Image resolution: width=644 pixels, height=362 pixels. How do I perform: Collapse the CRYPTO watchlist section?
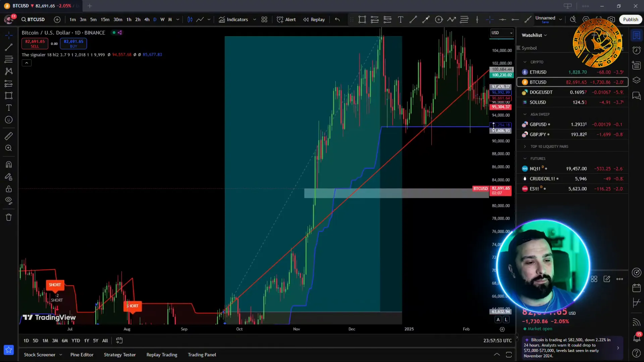pyautogui.click(x=525, y=62)
